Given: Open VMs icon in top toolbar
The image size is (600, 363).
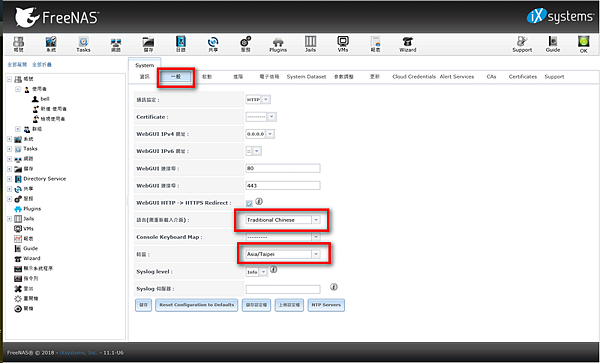Looking at the screenshot, I should tap(343, 44).
